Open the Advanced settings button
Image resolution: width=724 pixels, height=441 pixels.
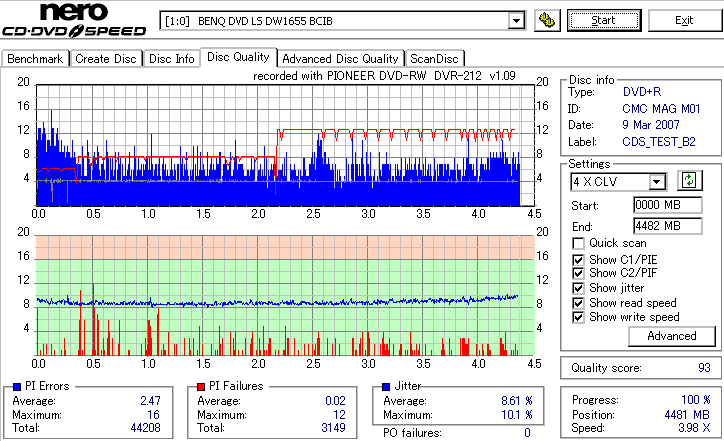point(671,336)
